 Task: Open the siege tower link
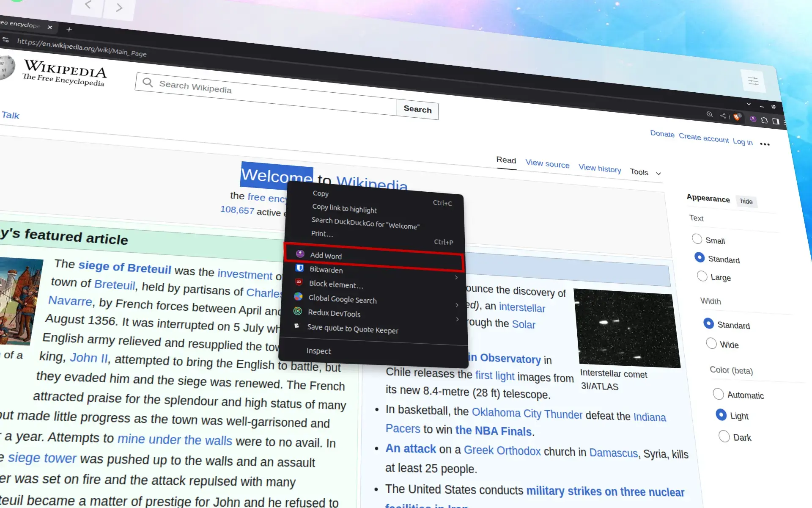[42, 458]
